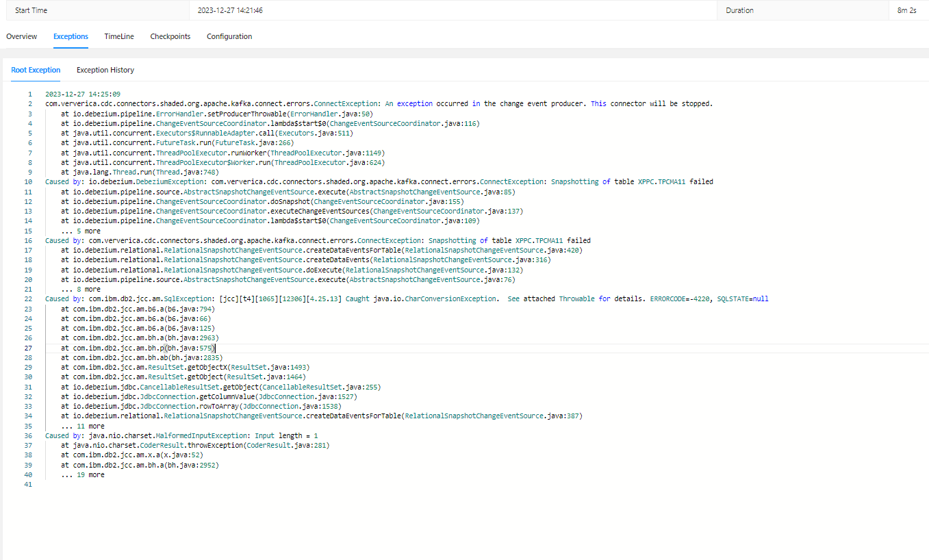Select the ThreadPoolExecutor$Worker.run stack line
Image resolution: width=929 pixels, height=560 pixels.
(x=222, y=162)
